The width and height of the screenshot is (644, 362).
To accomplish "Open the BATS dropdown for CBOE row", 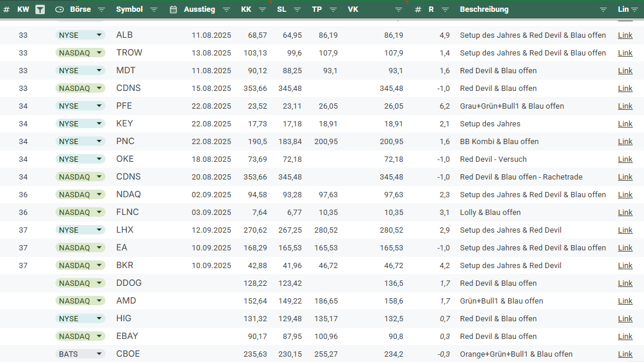I will [98, 354].
